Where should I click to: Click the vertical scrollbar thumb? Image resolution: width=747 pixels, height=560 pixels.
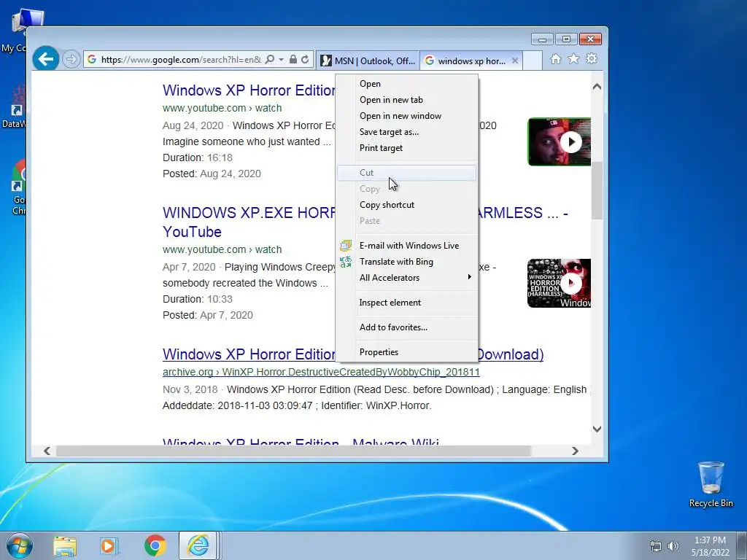click(x=597, y=191)
